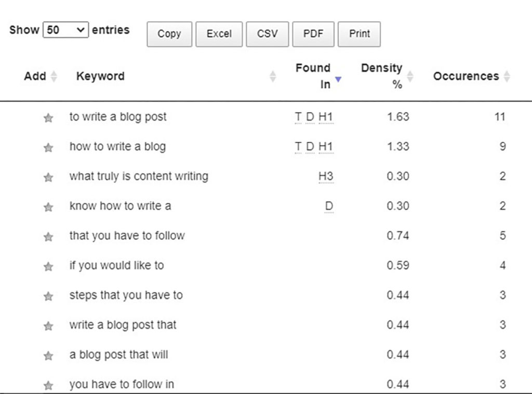Export the table to Excel

(219, 34)
